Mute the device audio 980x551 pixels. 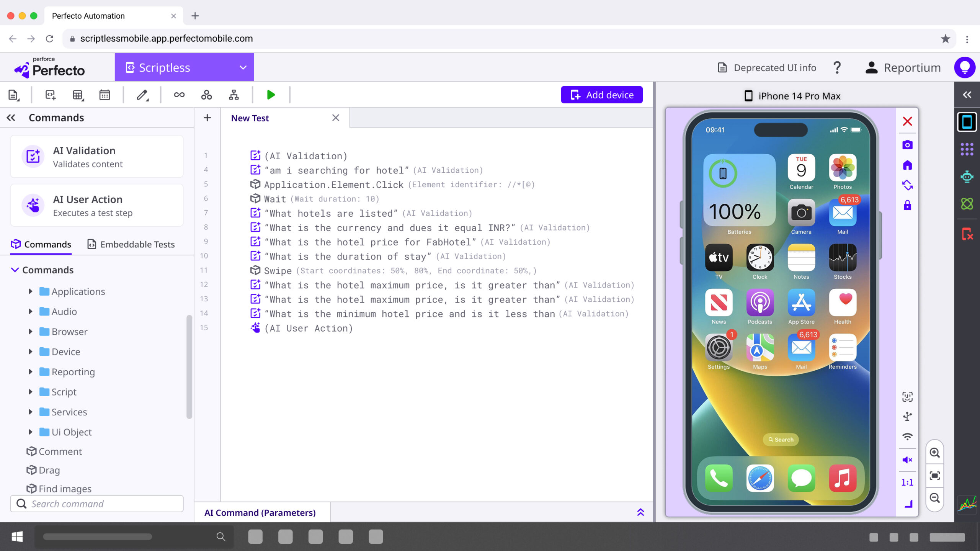tap(908, 460)
